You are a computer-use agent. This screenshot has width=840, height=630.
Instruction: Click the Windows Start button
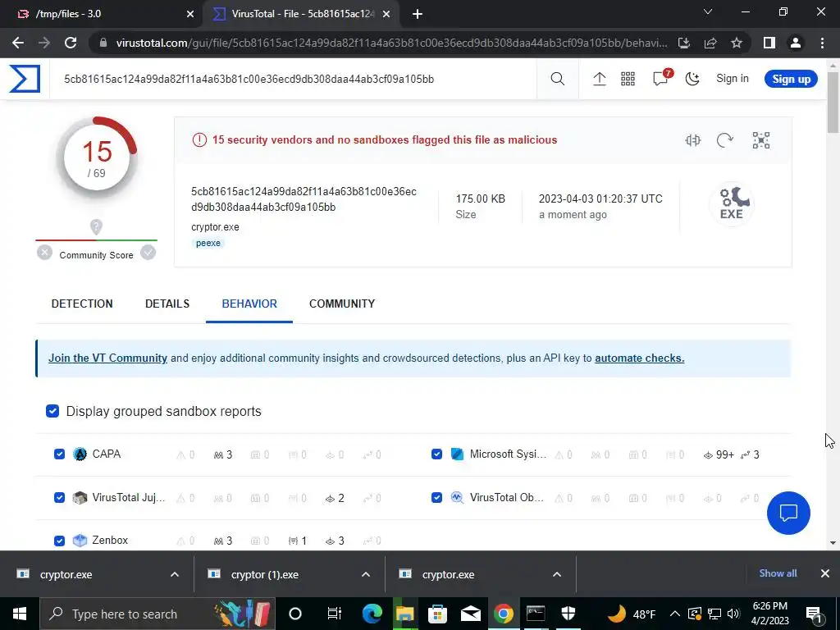click(x=20, y=614)
